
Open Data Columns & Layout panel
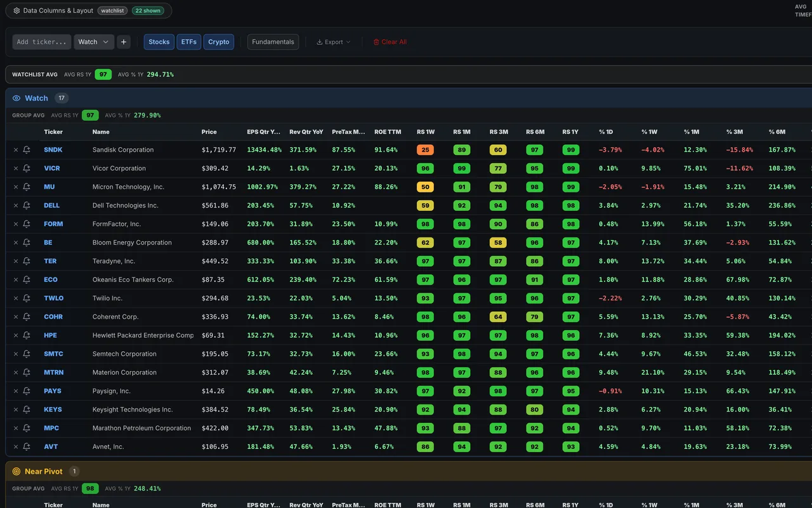point(88,10)
